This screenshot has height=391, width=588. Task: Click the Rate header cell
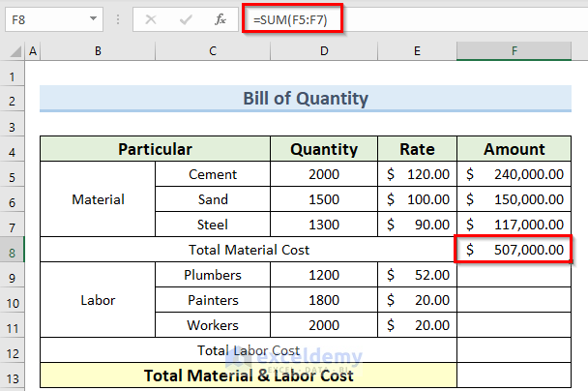417,149
